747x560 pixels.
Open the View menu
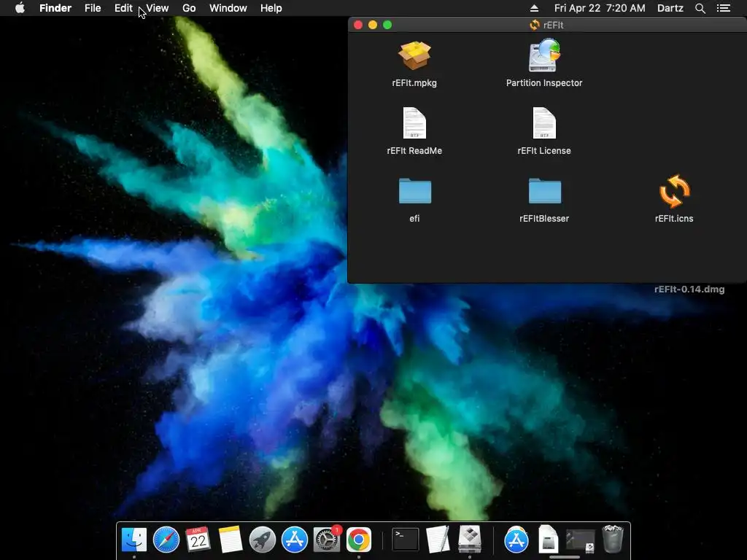point(158,8)
